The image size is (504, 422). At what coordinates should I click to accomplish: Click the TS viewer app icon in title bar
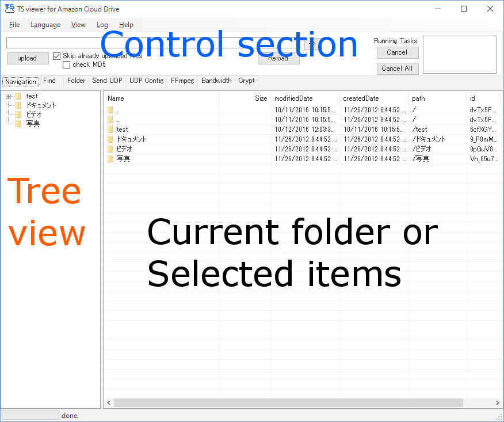pyautogui.click(x=9, y=9)
